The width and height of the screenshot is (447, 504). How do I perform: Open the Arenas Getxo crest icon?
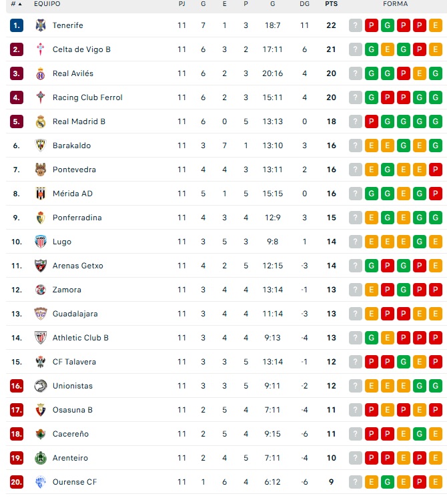click(41, 266)
